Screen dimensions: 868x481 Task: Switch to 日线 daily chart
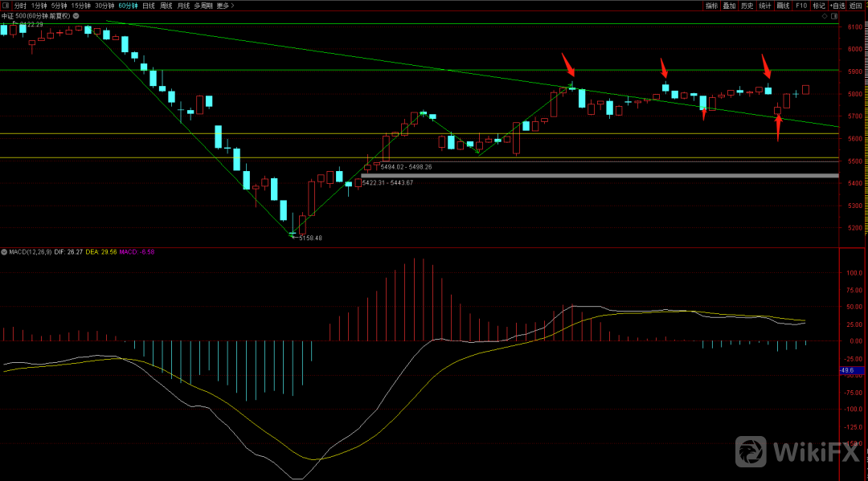pyautogui.click(x=149, y=6)
